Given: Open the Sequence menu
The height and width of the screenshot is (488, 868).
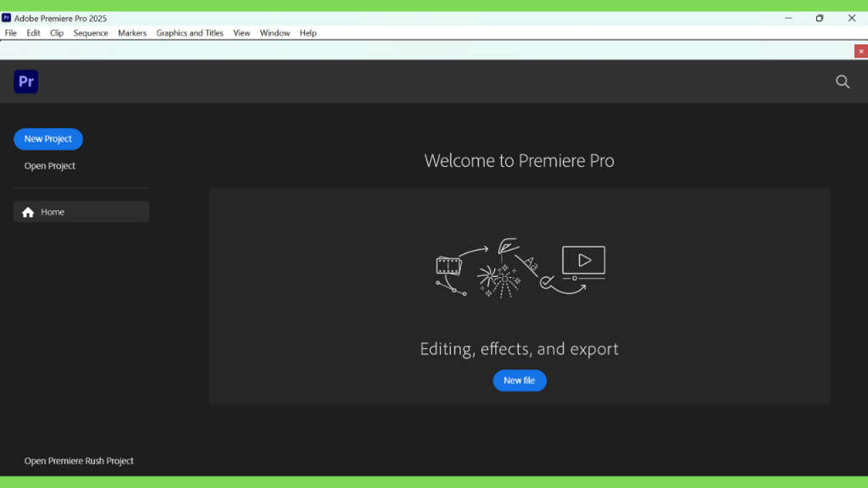Looking at the screenshot, I should (x=91, y=33).
